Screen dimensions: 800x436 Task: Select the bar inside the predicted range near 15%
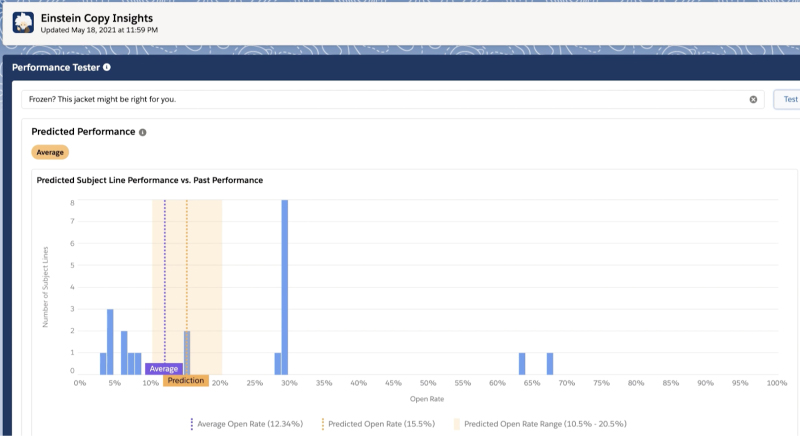[x=187, y=352]
